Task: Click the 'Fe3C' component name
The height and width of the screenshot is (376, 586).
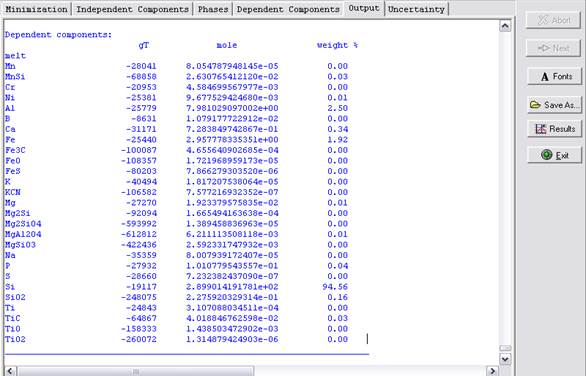Action: point(15,150)
